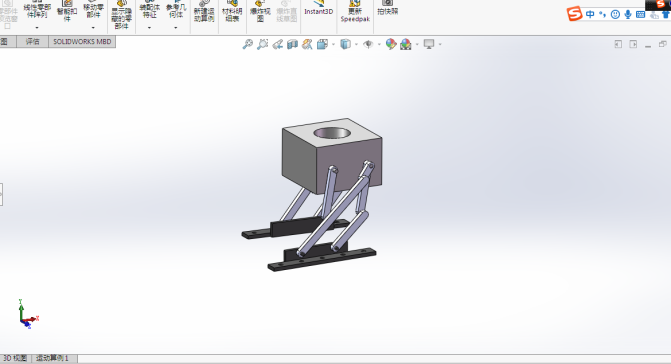Click the Hide/Show Items eye icon
Image resolution: width=671 pixels, height=364 pixels.
pyautogui.click(x=368, y=44)
